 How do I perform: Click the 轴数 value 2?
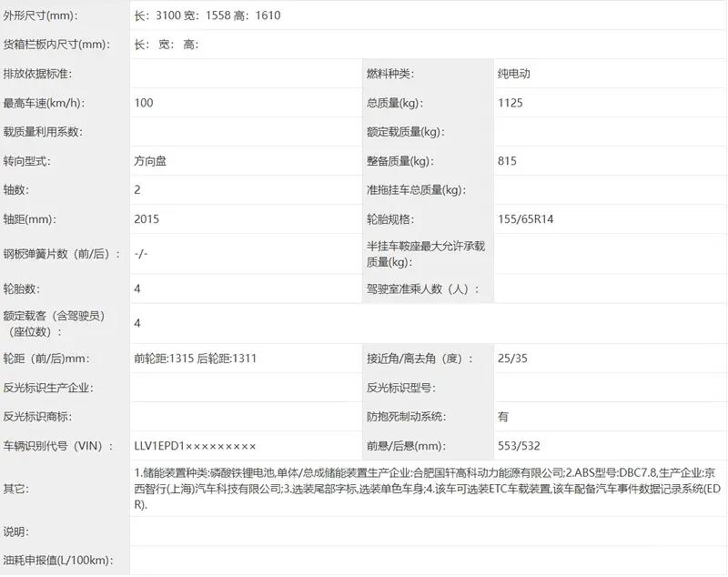tap(136, 189)
